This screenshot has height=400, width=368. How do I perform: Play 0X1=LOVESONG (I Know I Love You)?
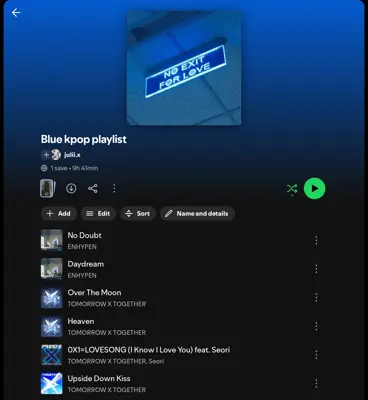(149, 350)
